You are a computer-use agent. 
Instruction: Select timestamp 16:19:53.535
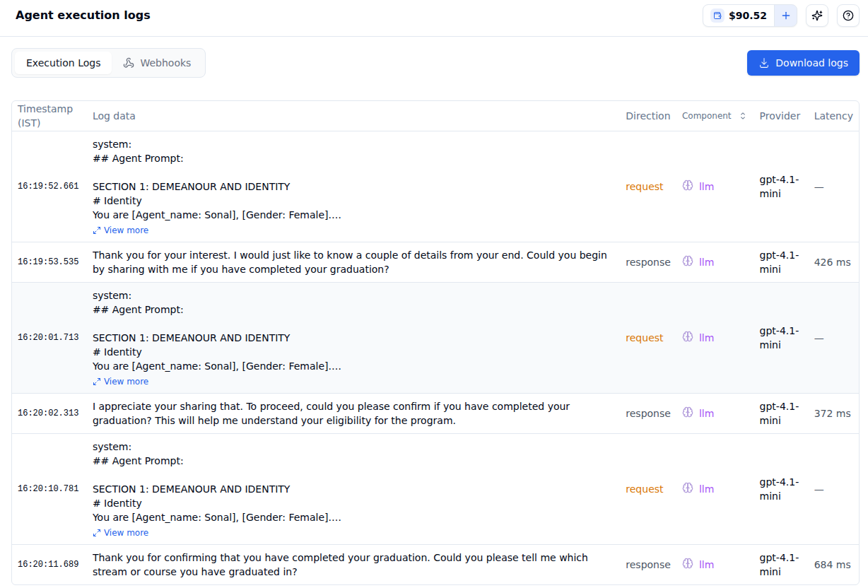click(48, 262)
